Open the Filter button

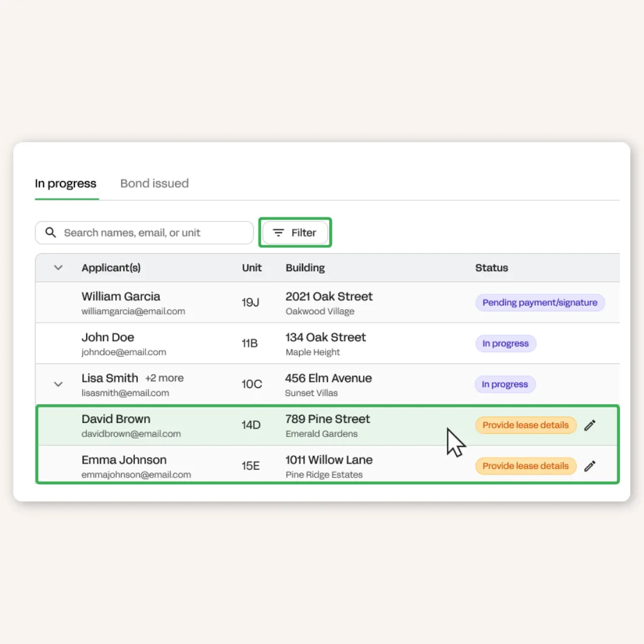pos(295,232)
